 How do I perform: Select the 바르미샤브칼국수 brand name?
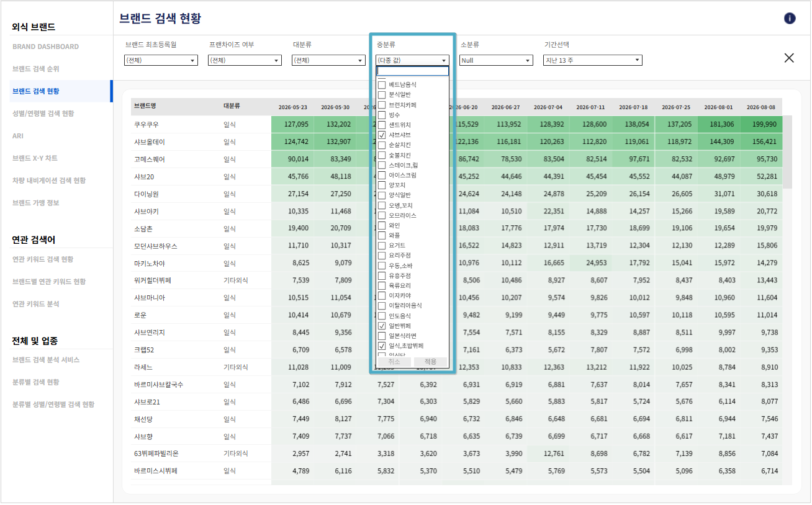point(158,385)
